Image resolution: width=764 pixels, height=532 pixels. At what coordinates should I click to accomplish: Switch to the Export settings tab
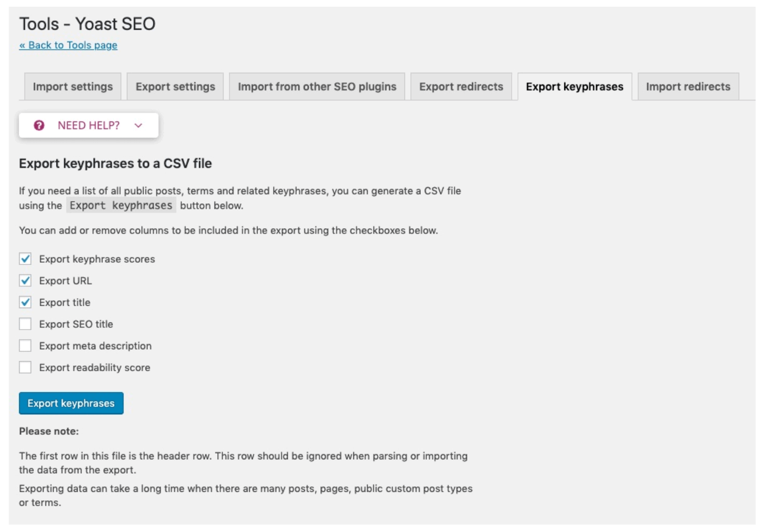[175, 87]
